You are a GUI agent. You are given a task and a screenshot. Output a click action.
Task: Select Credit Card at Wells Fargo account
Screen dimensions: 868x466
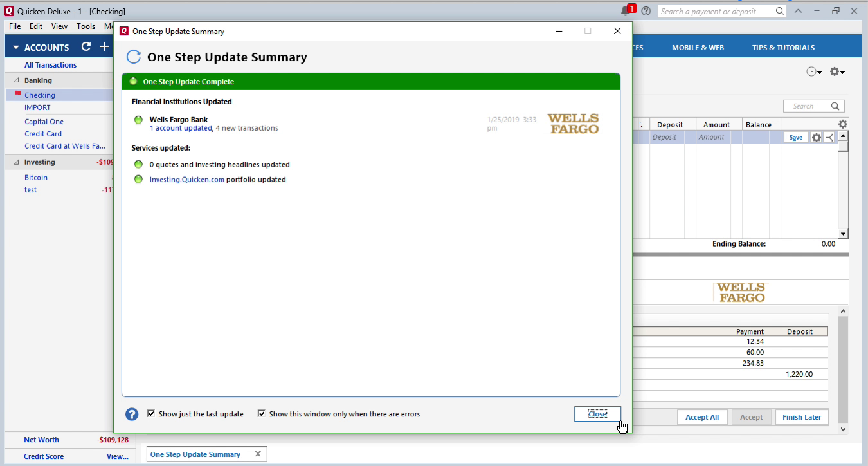[65, 146]
